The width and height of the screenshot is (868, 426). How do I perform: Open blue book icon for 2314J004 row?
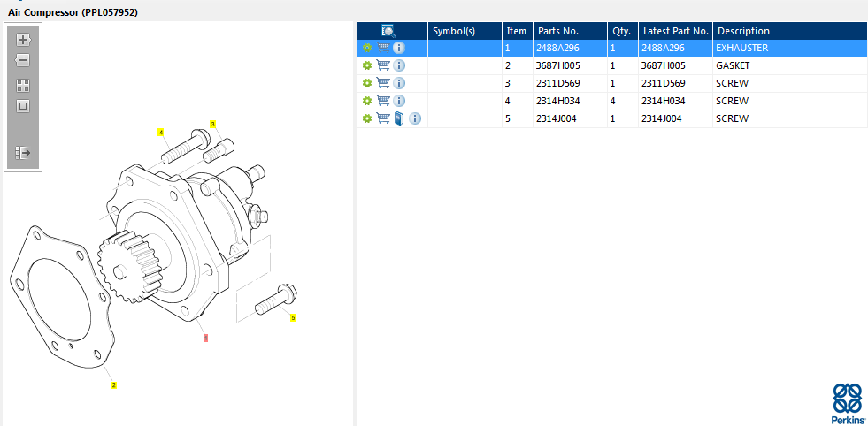(399, 118)
